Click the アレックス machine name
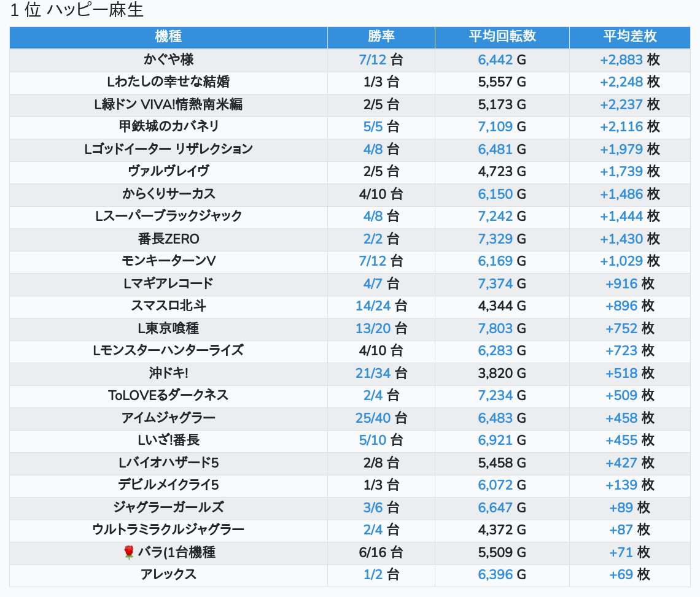This screenshot has height=597, width=700. [169, 575]
